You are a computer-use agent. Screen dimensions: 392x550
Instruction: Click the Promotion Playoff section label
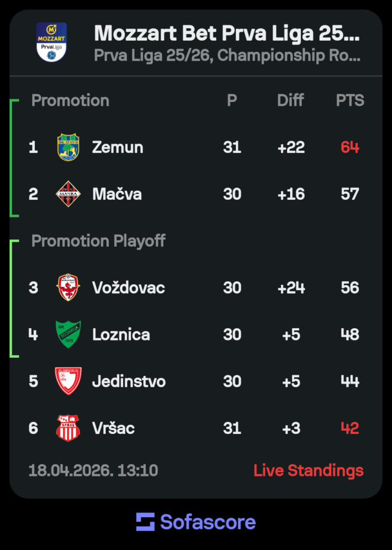(x=98, y=241)
